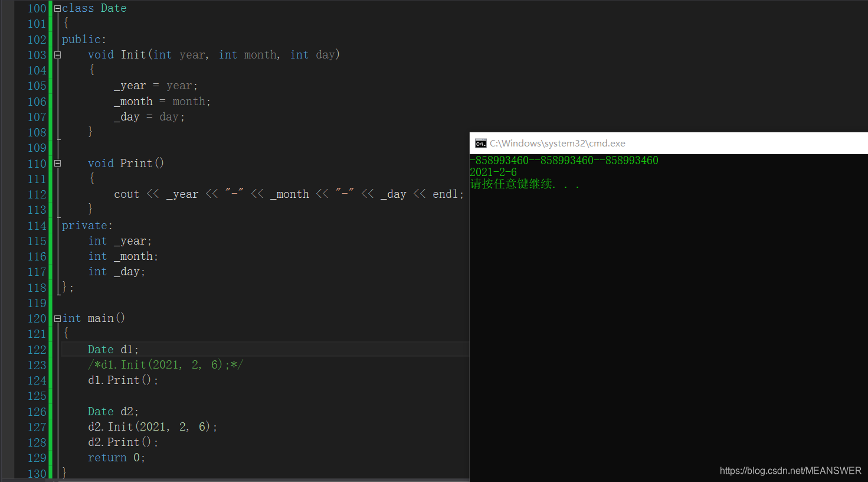Screen dimensions: 868x482
Task: Click 'void Print()' declaration
Action: coord(126,163)
